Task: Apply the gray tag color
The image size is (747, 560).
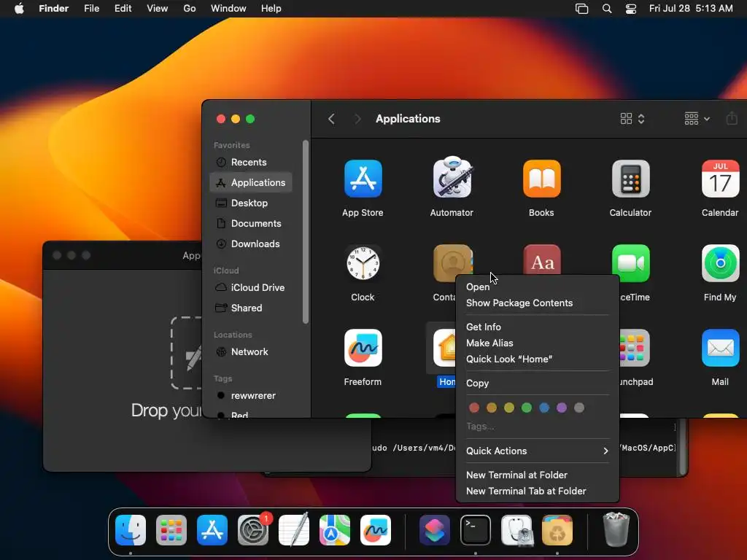Action: click(x=578, y=408)
